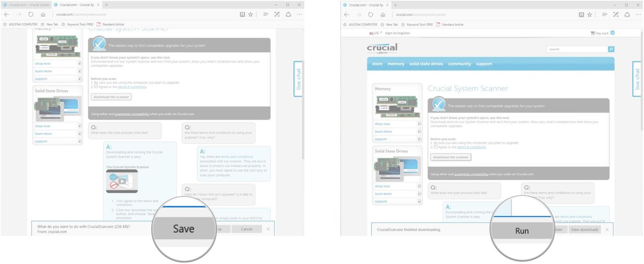Image resolution: width=644 pixels, height=264 pixels.
Task: Click the favorites star icon in right browser
Action: click(589, 15)
